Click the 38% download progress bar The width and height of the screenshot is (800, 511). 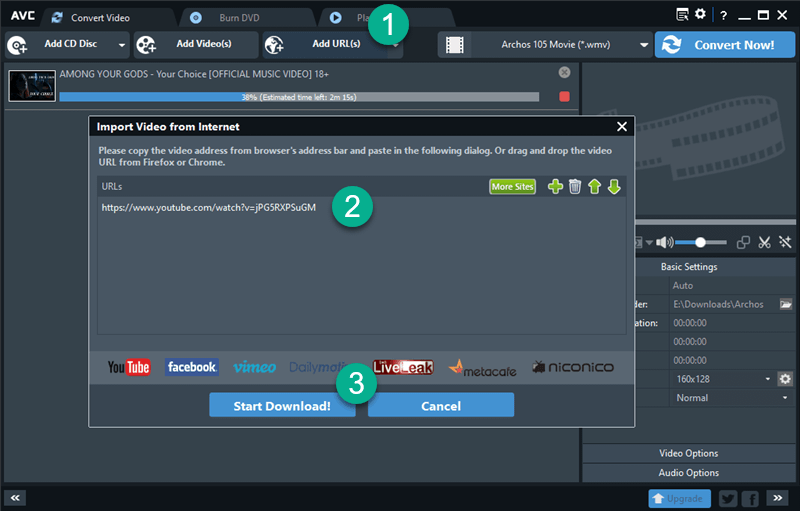click(x=299, y=97)
